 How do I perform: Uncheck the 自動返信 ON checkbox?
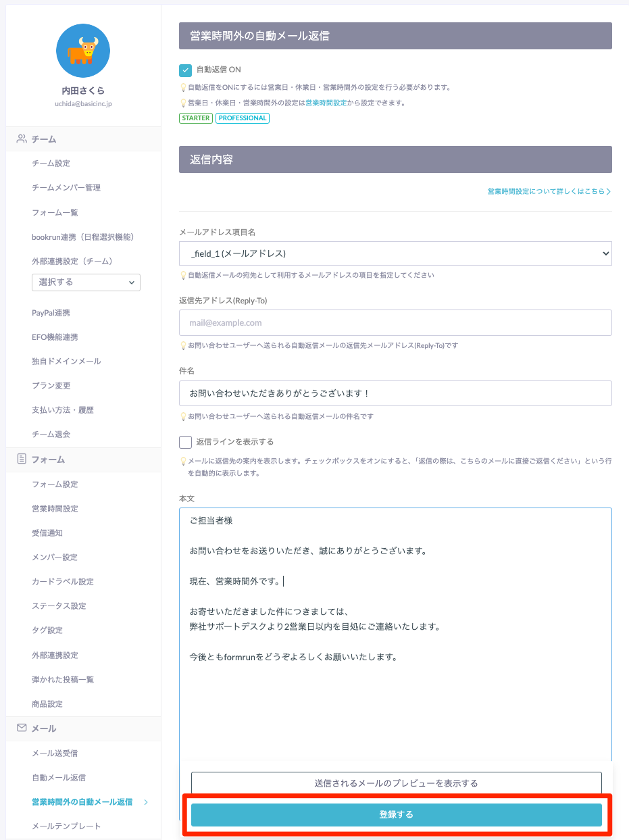[185, 70]
